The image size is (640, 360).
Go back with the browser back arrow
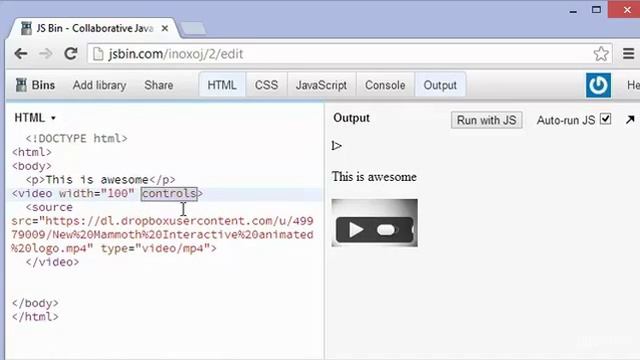[21, 54]
